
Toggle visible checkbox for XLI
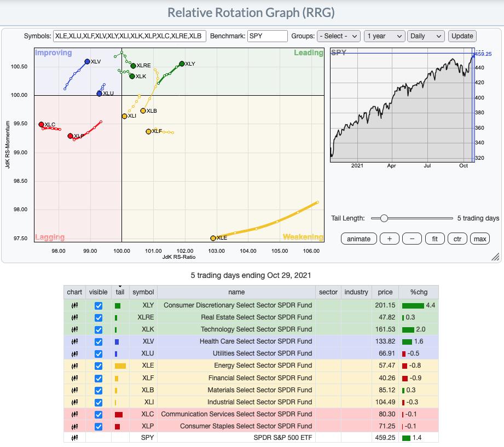(99, 403)
